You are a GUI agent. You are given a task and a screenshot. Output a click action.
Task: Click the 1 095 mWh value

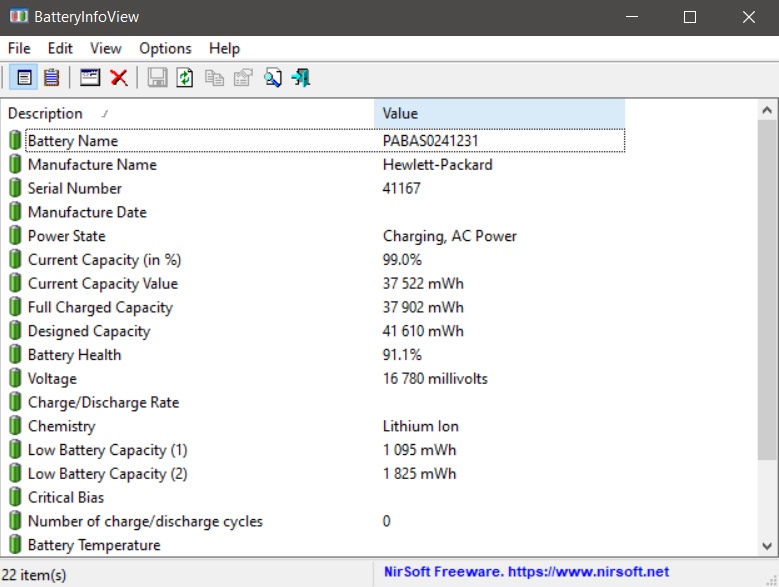(x=419, y=450)
